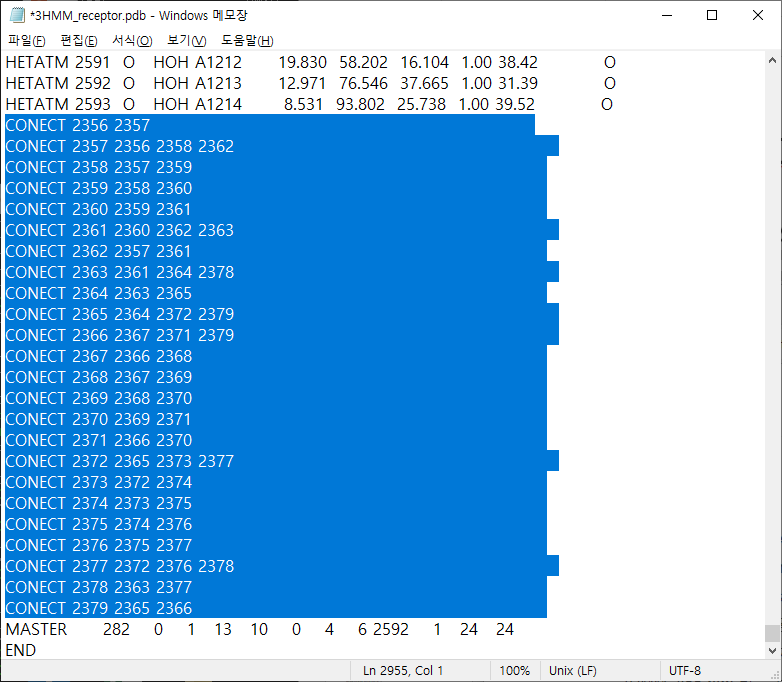Click line CONECT 2369 2368 2370

coord(99,398)
